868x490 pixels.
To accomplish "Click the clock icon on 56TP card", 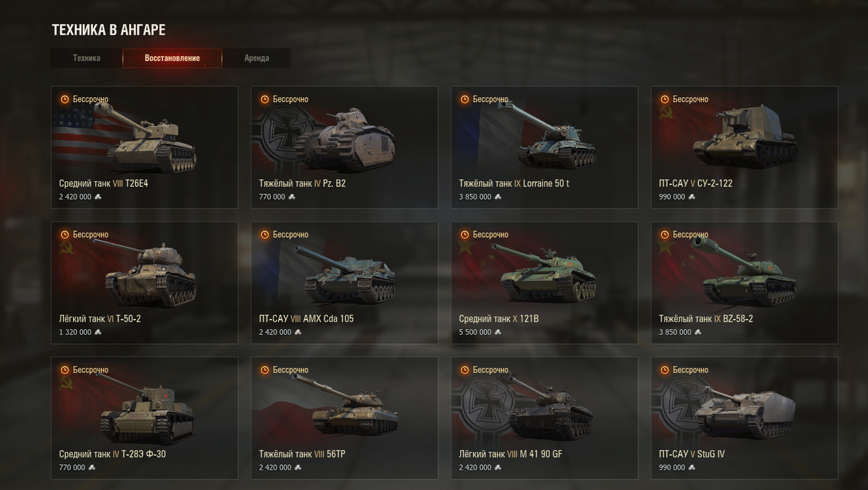I will point(265,370).
